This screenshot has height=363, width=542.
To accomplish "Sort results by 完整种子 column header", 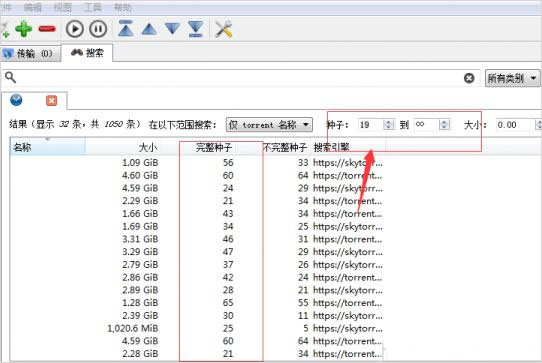I will pyautogui.click(x=214, y=148).
